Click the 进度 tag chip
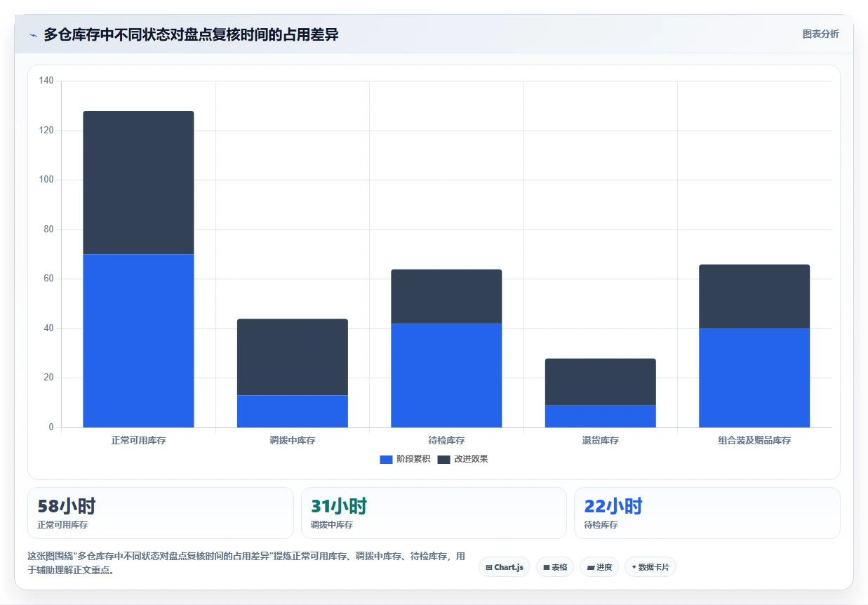This screenshot has width=868, height=605. click(599, 567)
